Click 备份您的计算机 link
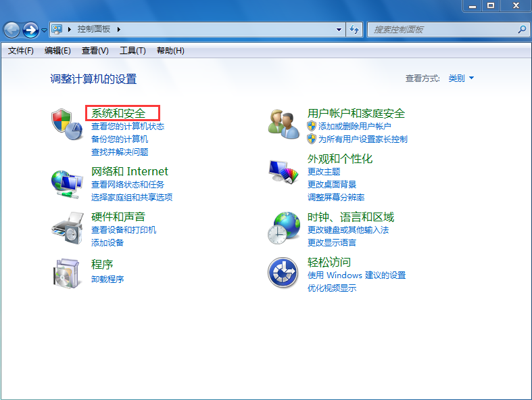The height and width of the screenshot is (400, 532). pos(120,139)
